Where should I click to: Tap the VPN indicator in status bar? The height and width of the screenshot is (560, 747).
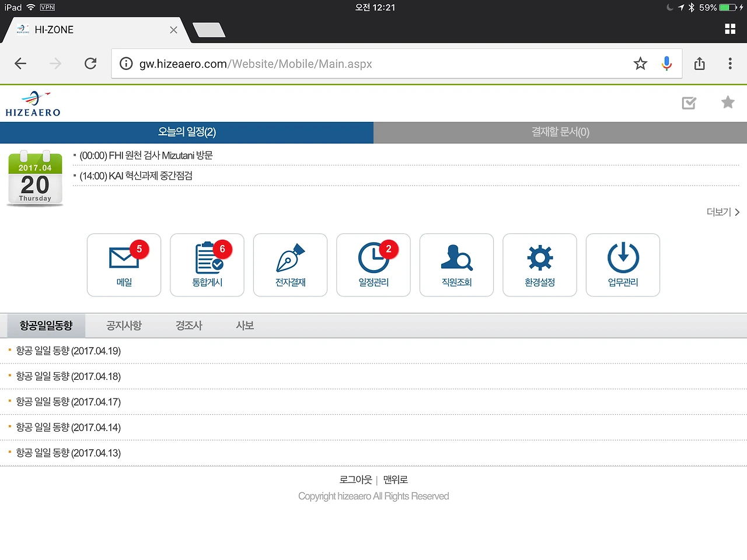tap(47, 8)
